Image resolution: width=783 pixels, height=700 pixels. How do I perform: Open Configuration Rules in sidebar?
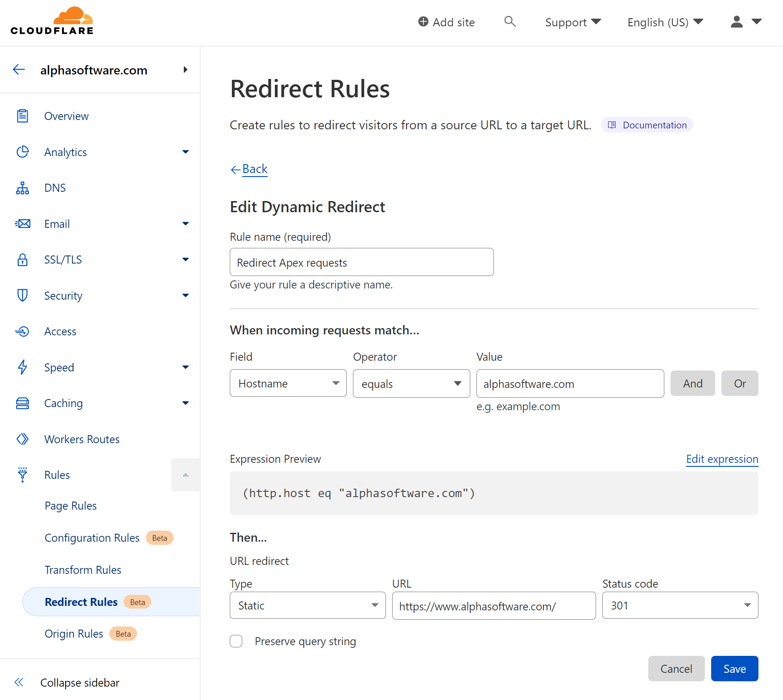[92, 538]
